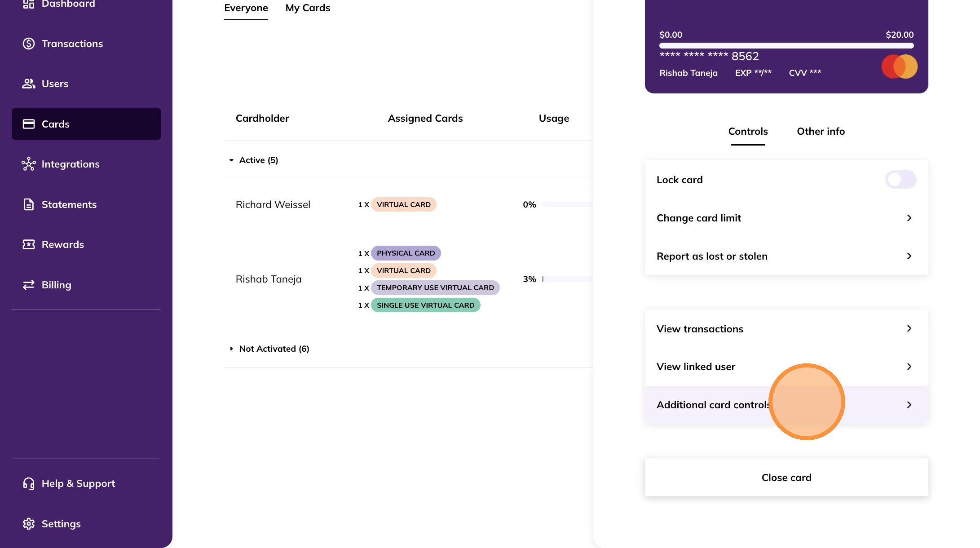Open the Users section
This screenshot has width=980, height=548.
pyautogui.click(x=54, y=84)
